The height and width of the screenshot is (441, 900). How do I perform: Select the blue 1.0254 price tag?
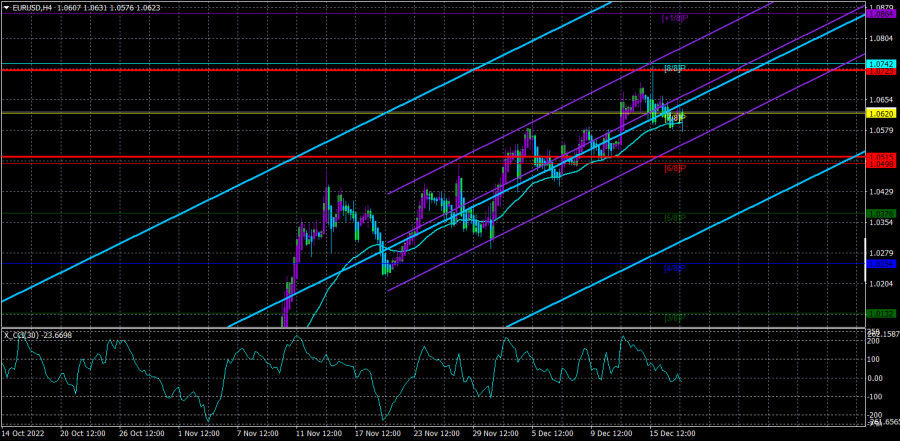(881, 264)
